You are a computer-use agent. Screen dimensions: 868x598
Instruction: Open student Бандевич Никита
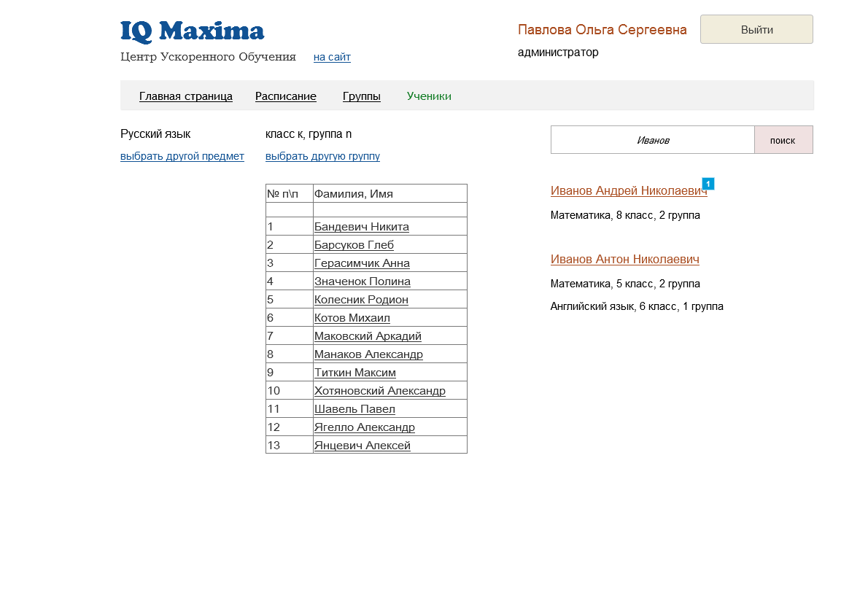pos(362,227)
